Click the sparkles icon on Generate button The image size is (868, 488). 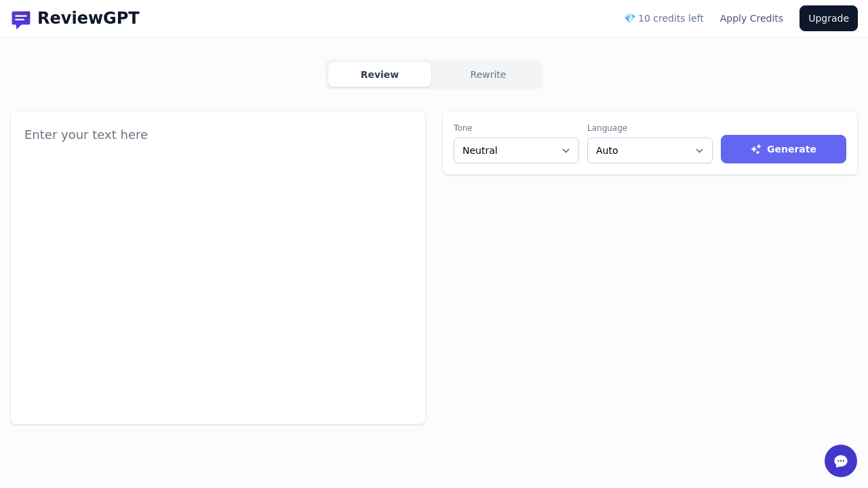tap(756, 149)
